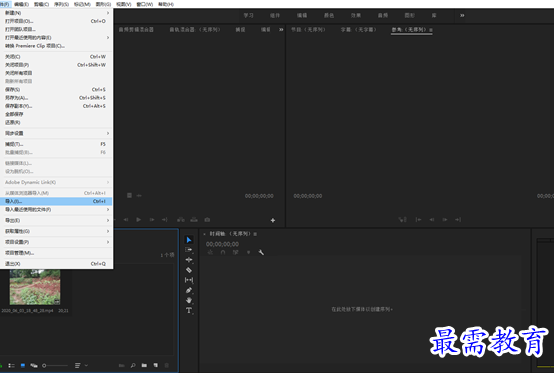Choose the Ripple Edit tool
554x373 pixels.
click(189, 260)
